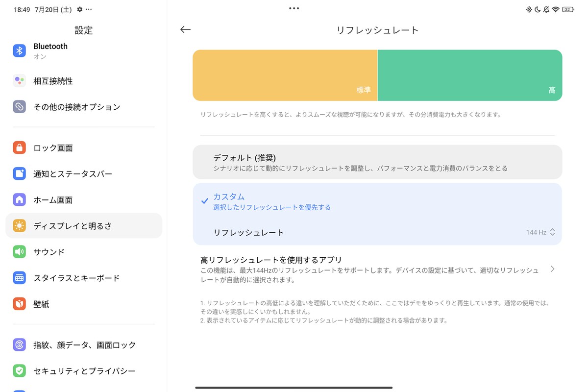The height and width of the screenshot is (392, 588).
Task: Select the 通知とステータスバー icon
Action: coord(19,174)
